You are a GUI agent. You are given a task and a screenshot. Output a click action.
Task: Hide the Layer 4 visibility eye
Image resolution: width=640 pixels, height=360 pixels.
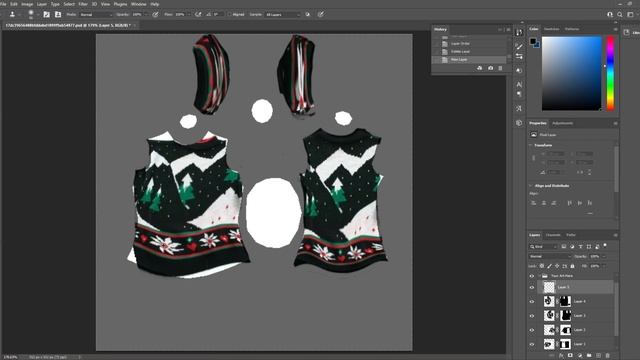[x=532, y=302]
